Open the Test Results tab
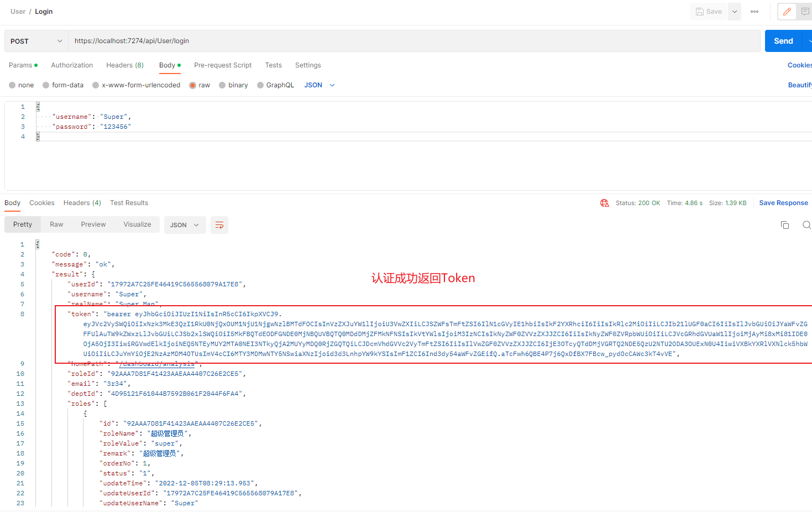Screen dimensions: 812x513 click(x=129, y=203)
